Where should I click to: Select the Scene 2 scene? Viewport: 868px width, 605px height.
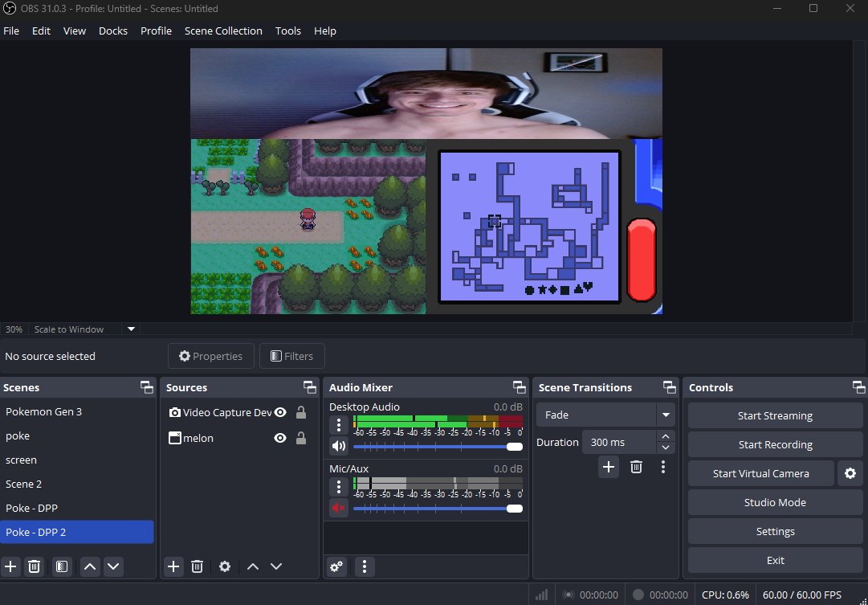[77, 484]
